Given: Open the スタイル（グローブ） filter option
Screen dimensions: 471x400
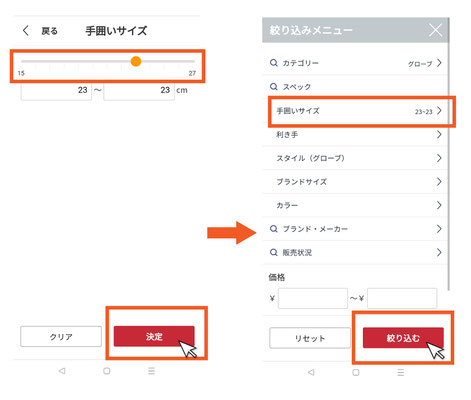Looking at the screenshot, I should click(x=355, y=158).
